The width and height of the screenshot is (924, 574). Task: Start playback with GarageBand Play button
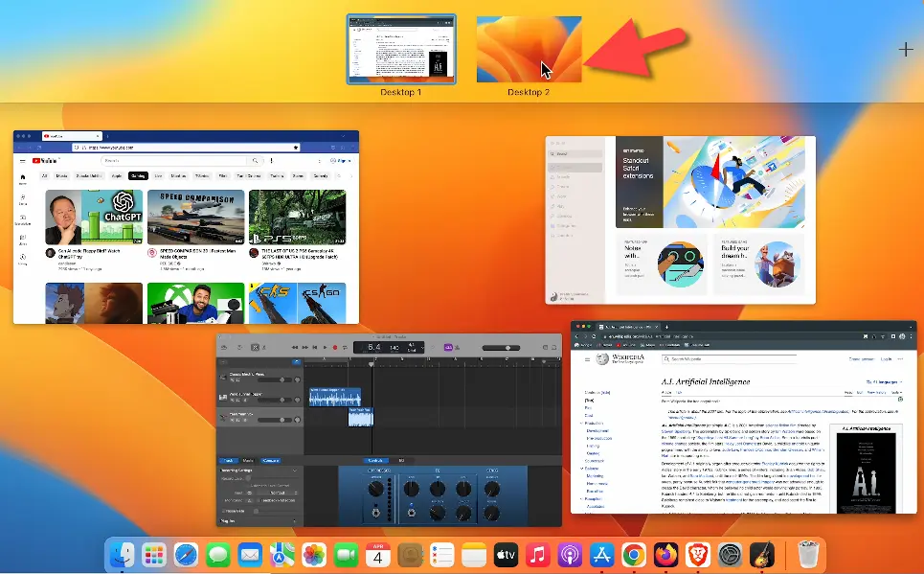pyautogui.click(x=325, y=348)
